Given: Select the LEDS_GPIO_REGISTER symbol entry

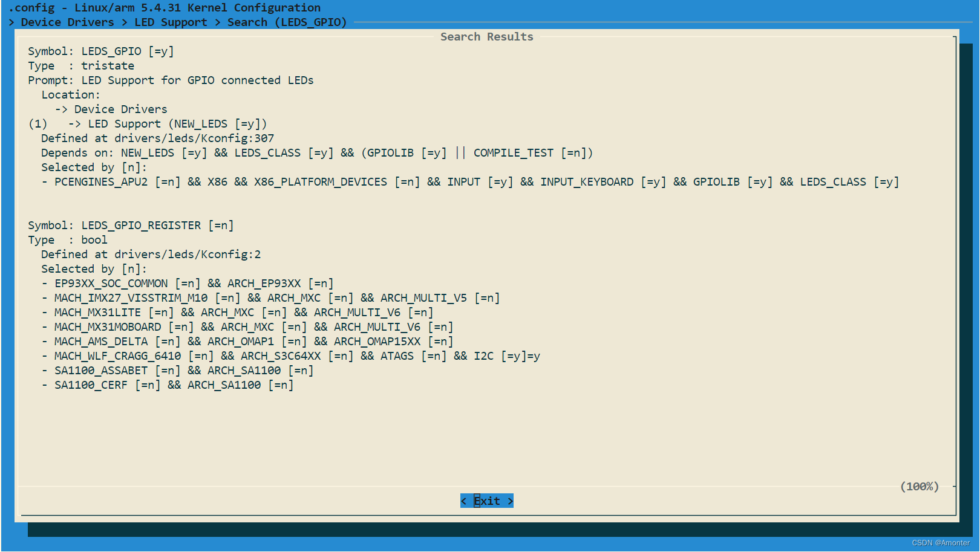Looking at the screenshot, I should click(x=131, y=225).
